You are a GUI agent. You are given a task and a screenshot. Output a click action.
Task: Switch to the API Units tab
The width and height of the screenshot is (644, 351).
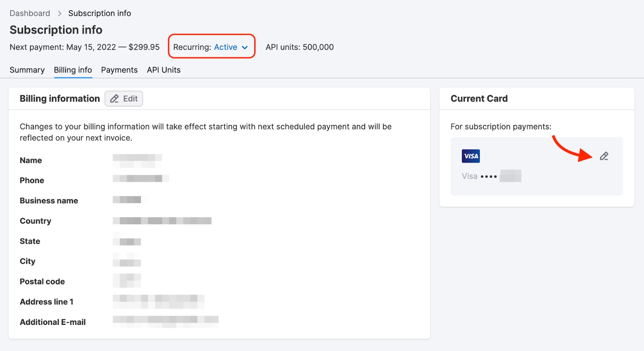click(163, 70)
